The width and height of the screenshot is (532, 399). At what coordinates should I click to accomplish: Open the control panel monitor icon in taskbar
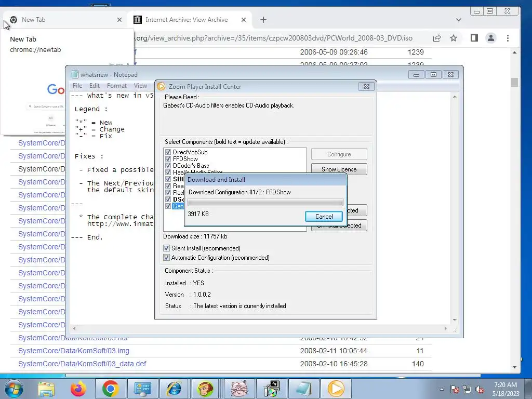coord(142,389)
